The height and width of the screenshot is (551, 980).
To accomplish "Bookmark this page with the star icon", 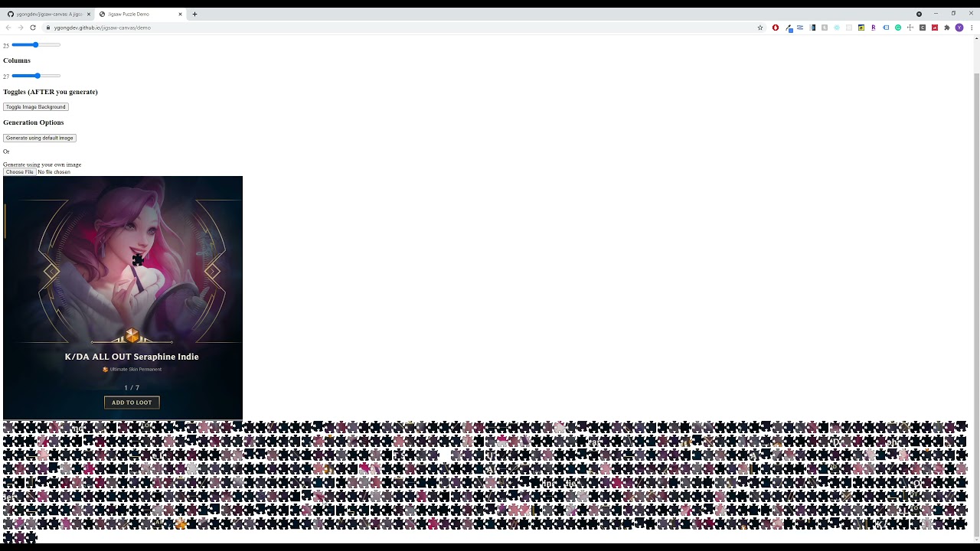I will coord(760,28).
